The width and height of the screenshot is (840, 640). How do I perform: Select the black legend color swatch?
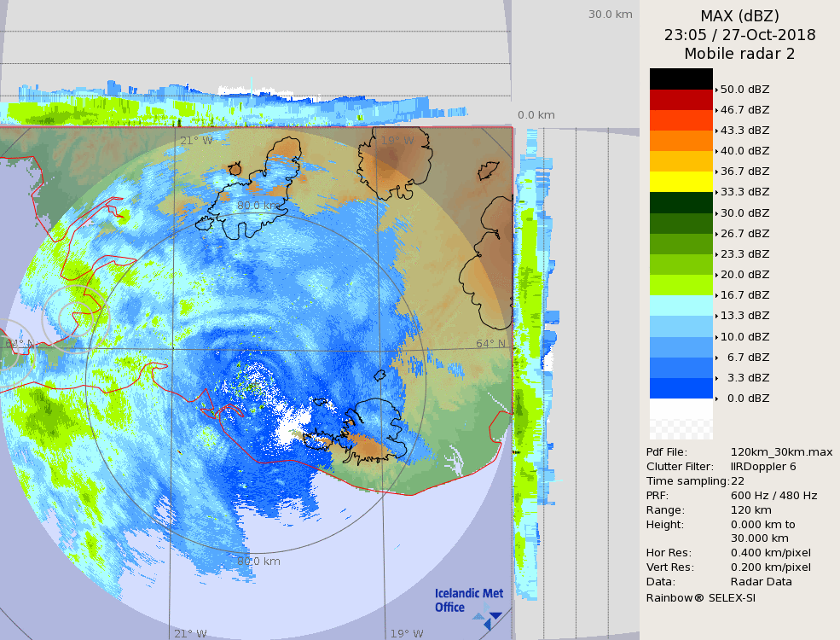pos(681,79)
